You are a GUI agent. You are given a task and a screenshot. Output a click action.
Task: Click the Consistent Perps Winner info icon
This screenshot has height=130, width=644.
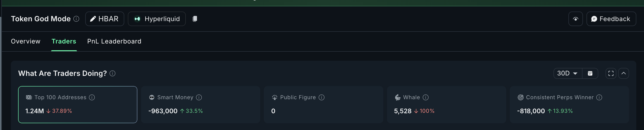click(599, 97)
